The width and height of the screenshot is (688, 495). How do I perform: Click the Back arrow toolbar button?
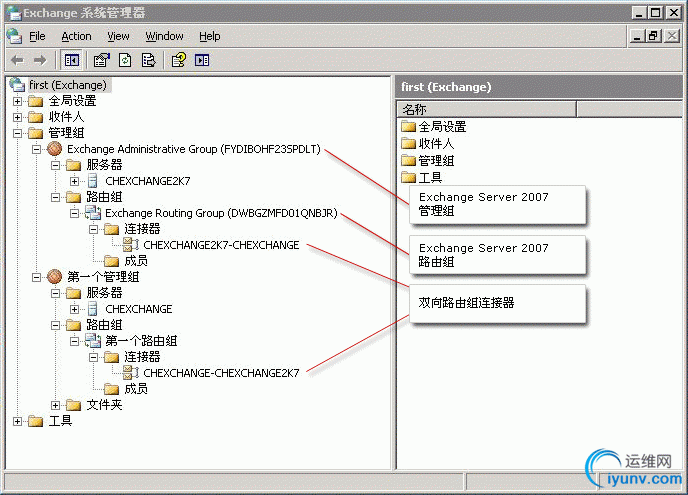pyautogui.click(x=18, y=60)
